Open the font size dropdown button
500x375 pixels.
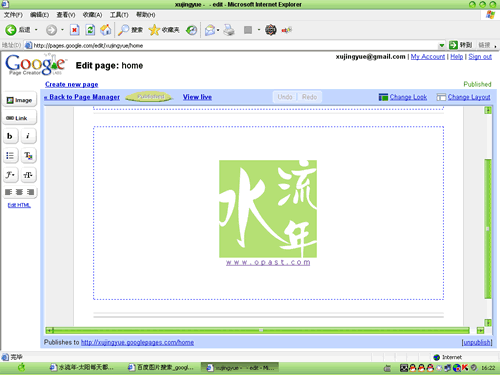coord(28,175)
